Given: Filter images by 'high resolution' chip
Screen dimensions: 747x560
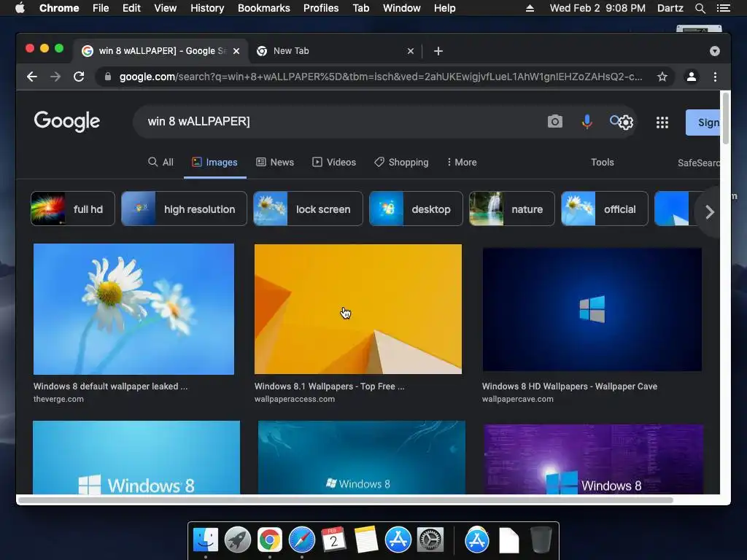Looking at the screenshot, I should point(184,209).
